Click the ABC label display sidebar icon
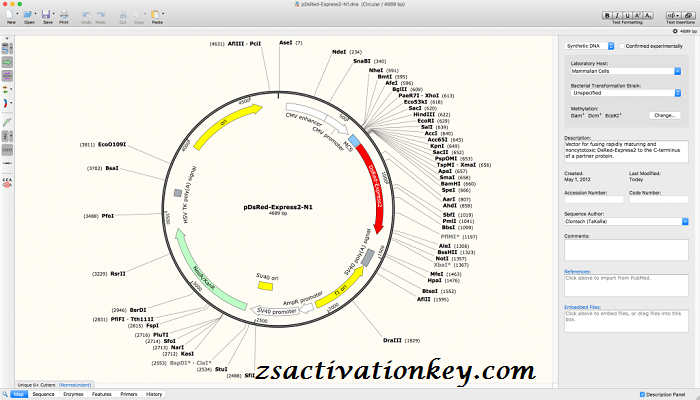The height and width of the screenshot is (400, 700). click(x=5, y=136)
